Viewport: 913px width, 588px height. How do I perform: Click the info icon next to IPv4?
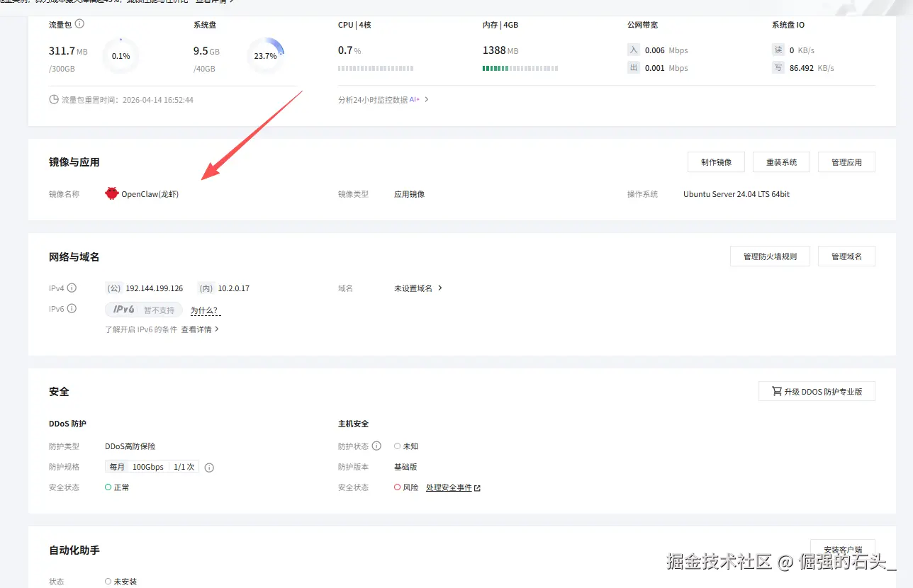click(x=72, y=288)
